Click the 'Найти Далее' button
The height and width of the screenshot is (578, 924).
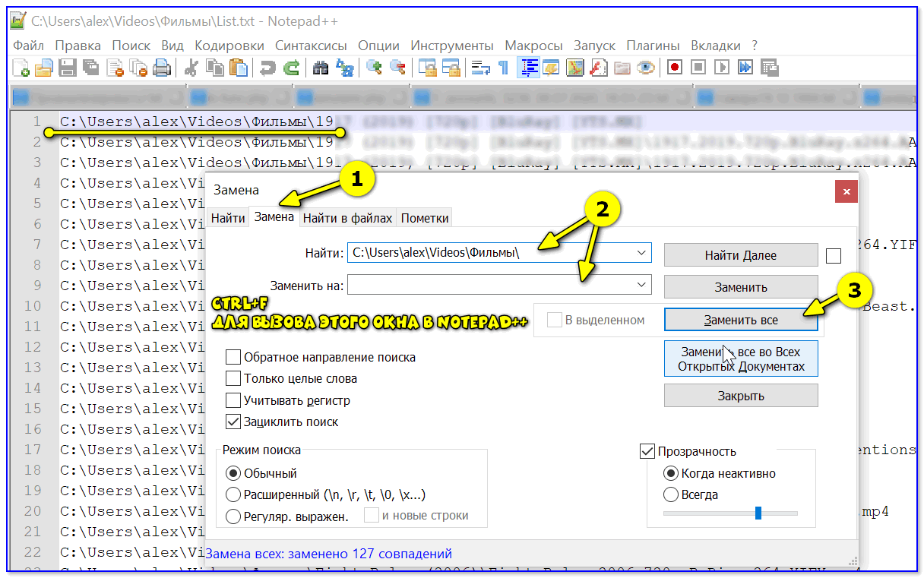[x=740, y=256]
